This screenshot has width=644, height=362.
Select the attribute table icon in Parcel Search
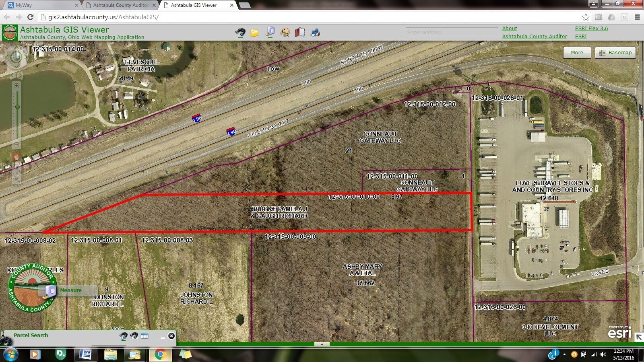(144, 335)
